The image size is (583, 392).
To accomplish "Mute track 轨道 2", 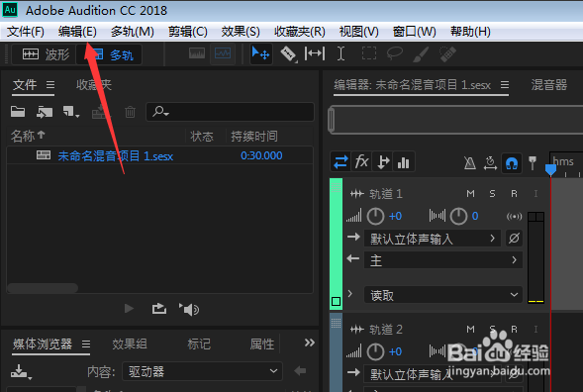I will (x=470, y=330).
